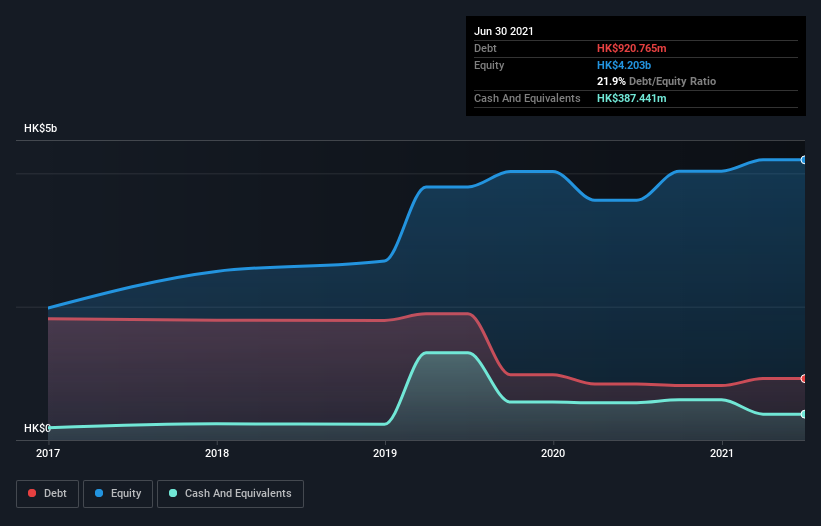The image size is (821, 526).
Task: Click the 21.9% Debt/Equity Ratio text
Action: point(656,81)
